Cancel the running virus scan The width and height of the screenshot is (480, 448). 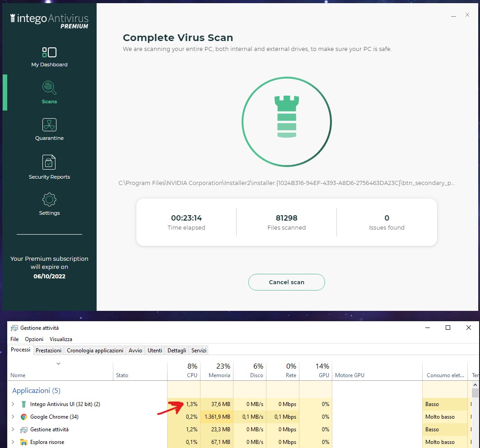286,282
